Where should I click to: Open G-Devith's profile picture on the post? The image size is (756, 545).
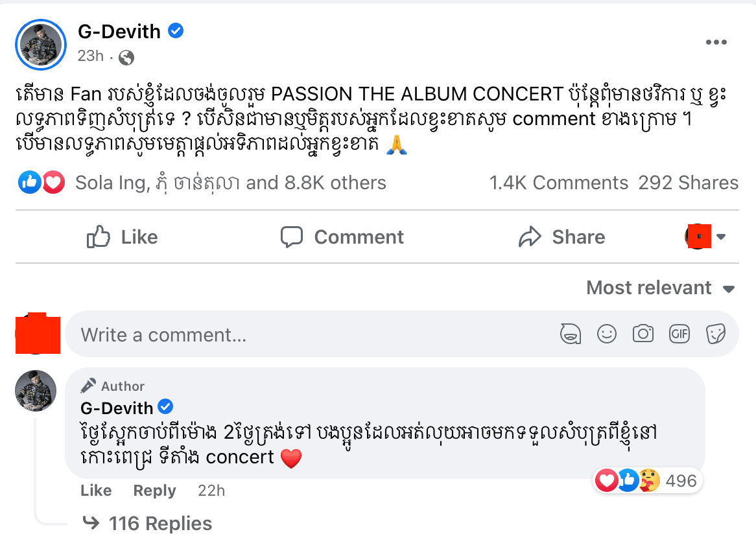coord(41,43)
